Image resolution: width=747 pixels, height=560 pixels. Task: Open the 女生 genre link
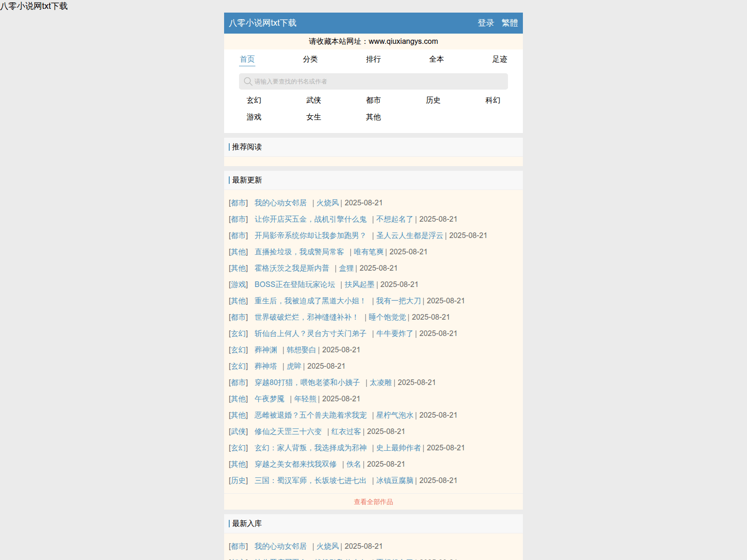click(314, 117)
